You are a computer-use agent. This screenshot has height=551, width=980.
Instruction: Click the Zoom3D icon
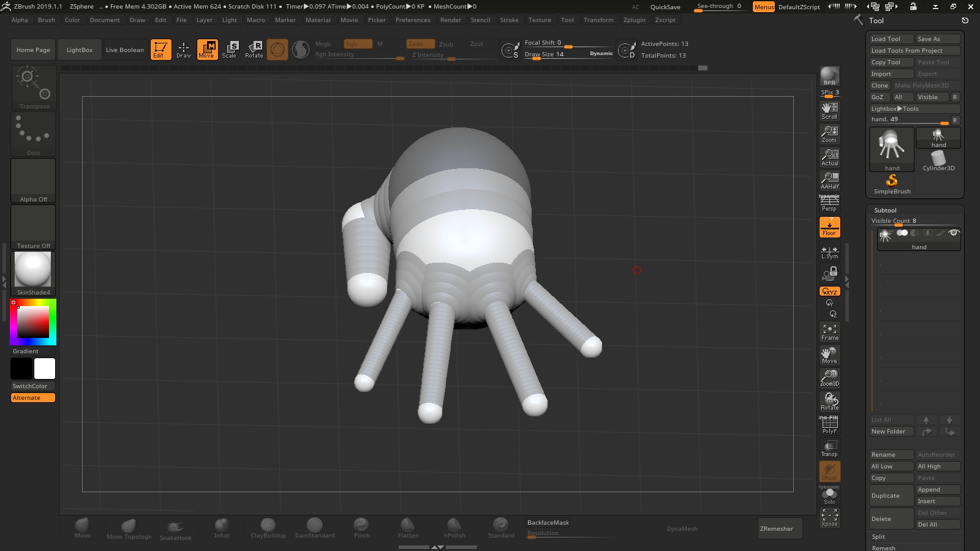[x=829, y=378]
